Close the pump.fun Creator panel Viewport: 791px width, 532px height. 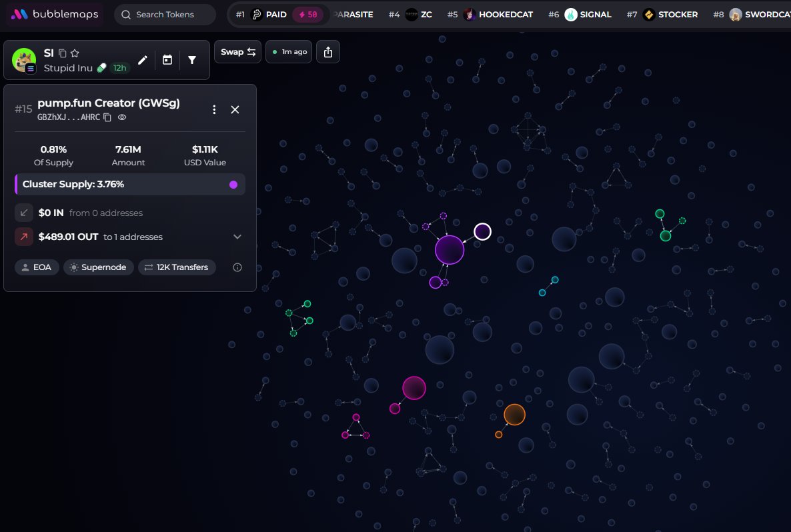click(x=235, y=109)
